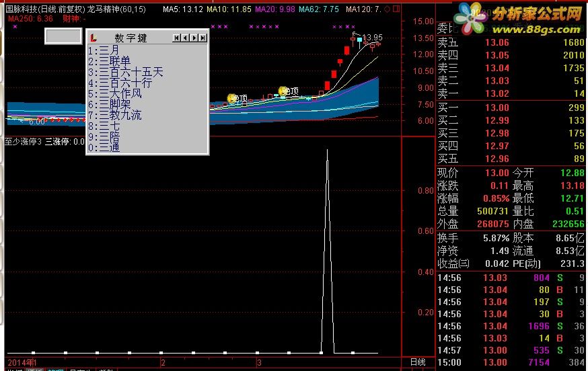Click the 现价 13.00 current price value
The width and height of the screenshot is (588, 371).
[x=497, y=173]
